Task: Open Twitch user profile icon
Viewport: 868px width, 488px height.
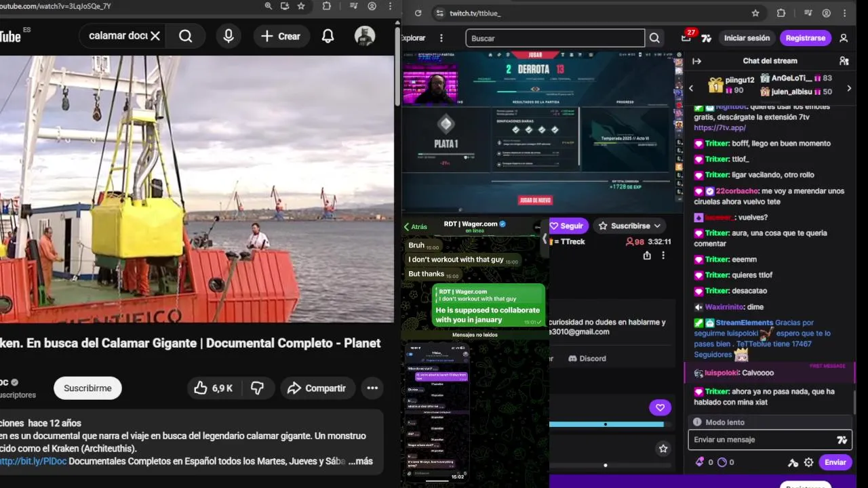Action: pyautogui.click(x=844, y=38)
